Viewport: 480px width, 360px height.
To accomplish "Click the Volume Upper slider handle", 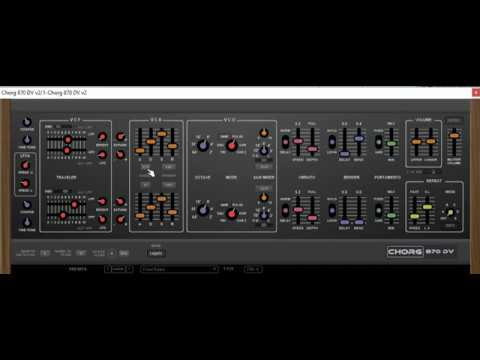I will click(416, 142).
